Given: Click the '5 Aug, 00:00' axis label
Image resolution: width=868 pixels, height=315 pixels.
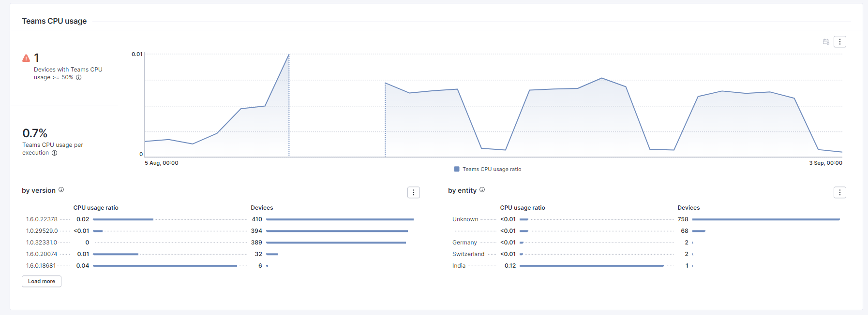Looking at the screenshot, I should tap(162, 163).
